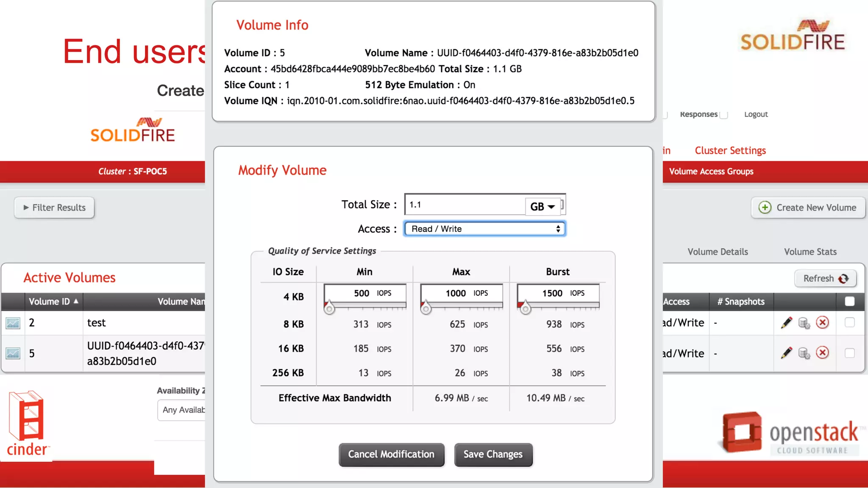Click the Save Changes button
The image size is (868, 488).
[493, 455]
